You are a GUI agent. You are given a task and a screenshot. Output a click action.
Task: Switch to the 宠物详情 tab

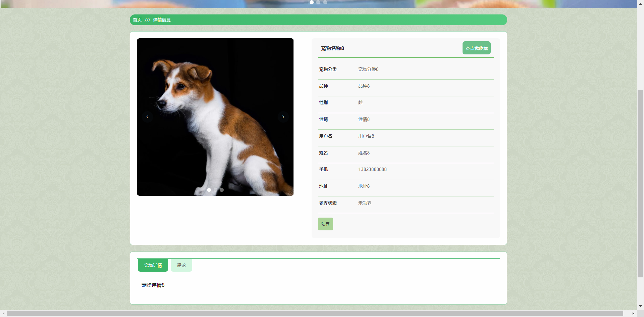(x=153, y=265)
